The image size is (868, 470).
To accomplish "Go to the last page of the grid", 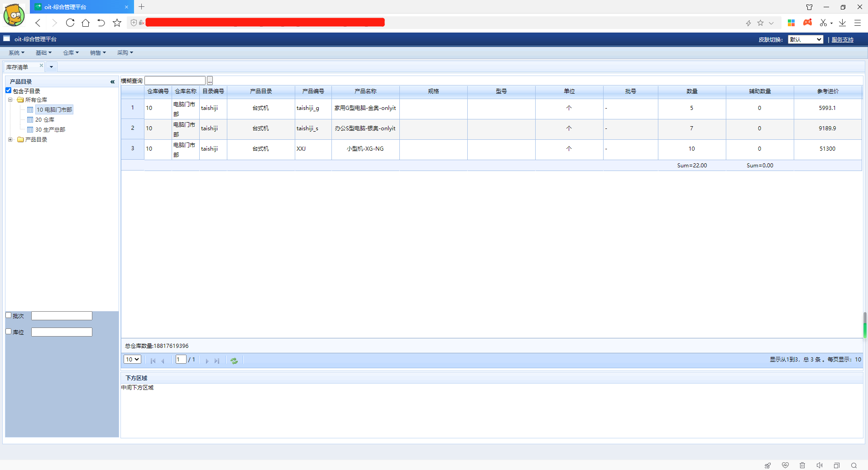I will (x=217, y=361).
